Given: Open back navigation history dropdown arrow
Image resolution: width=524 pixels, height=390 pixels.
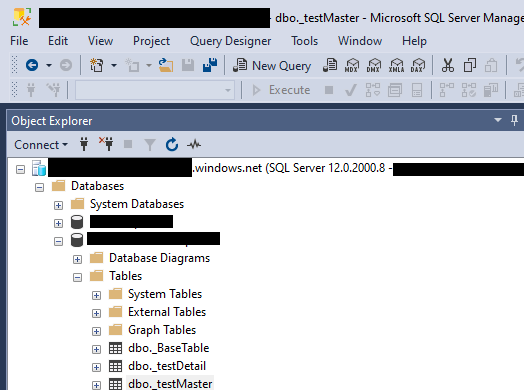Looking at the screenshot, I should tap(49, 65).
